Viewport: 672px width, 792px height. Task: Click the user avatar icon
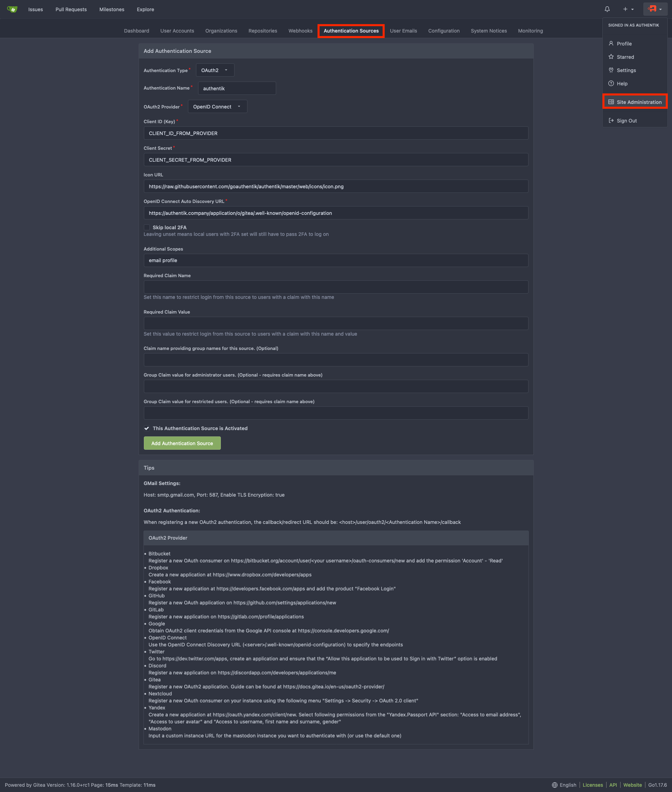[652, 9]
